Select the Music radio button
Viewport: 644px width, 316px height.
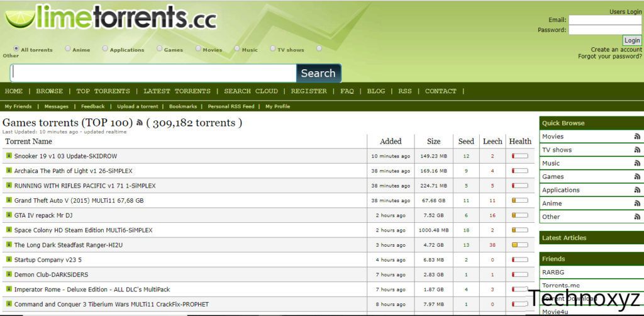237,48
